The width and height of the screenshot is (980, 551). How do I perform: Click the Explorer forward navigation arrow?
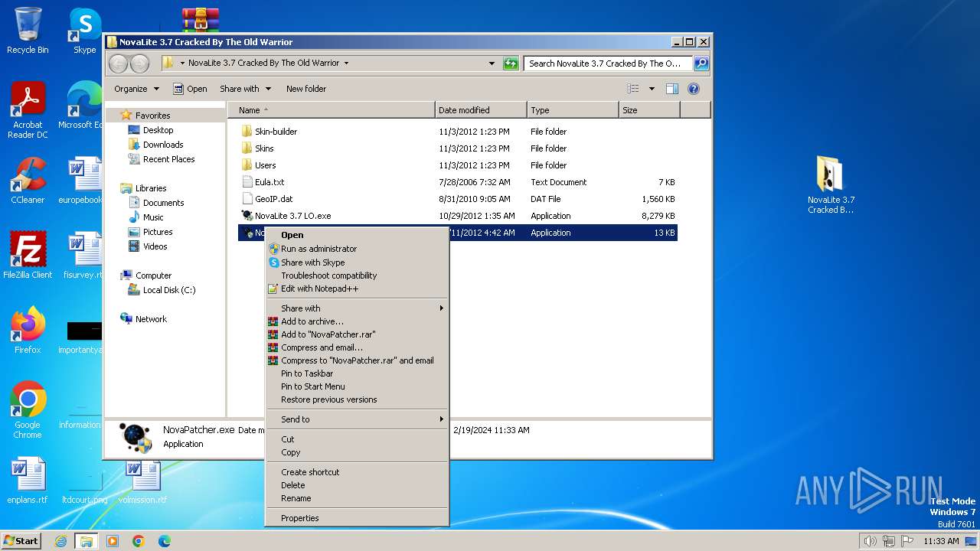point(139,64)
